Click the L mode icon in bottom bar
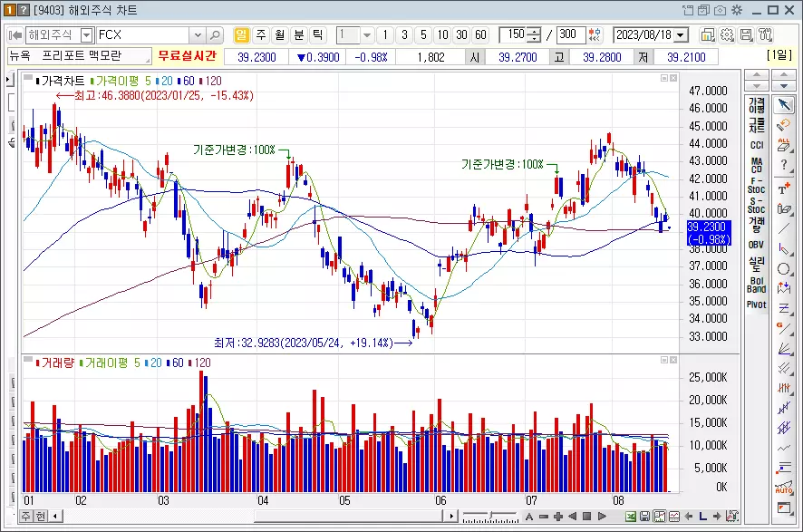Viewport: 803px width, 532px height. tap(702, 516)
